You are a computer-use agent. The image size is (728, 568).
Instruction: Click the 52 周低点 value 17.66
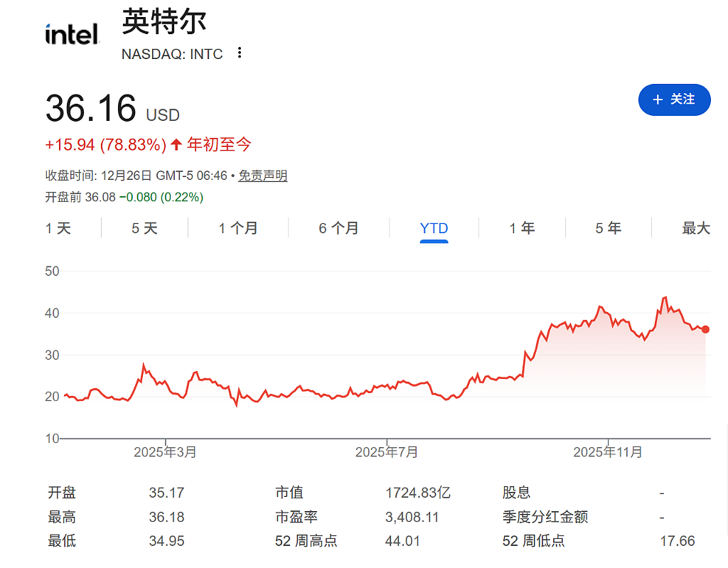tap(678, 540)
